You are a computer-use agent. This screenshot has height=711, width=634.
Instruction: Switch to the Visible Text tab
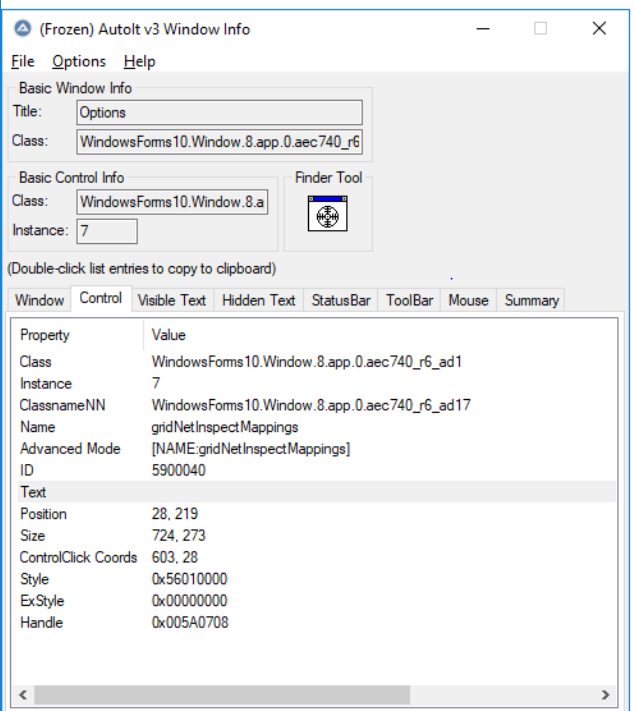[172, 300]
